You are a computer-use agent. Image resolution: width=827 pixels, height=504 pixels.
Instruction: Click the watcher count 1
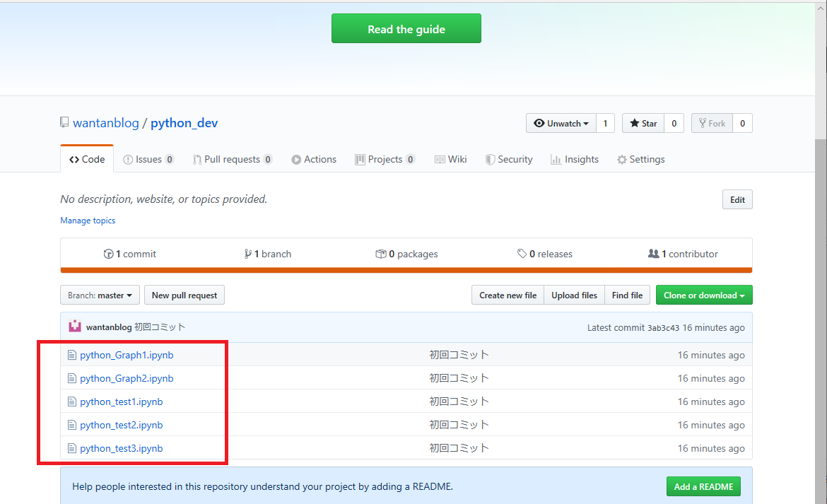click(606, 124)
